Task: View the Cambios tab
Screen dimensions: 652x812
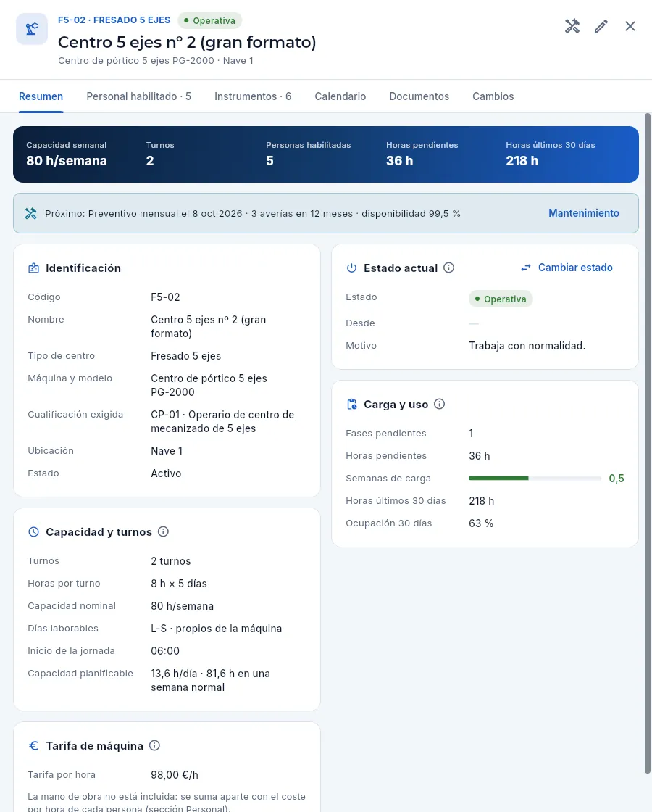Action: [493, 96]
